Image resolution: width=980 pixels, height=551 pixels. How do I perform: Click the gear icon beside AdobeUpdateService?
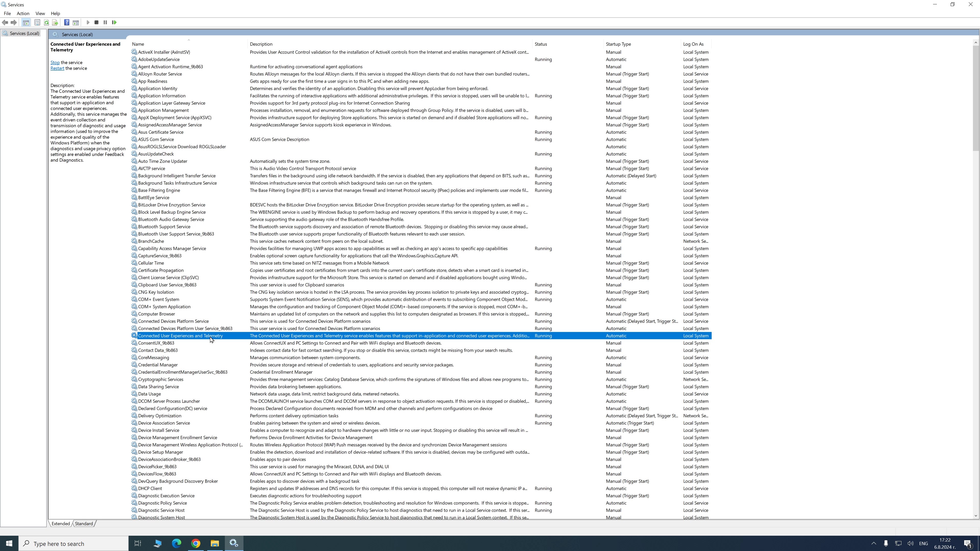pos(134,59)
